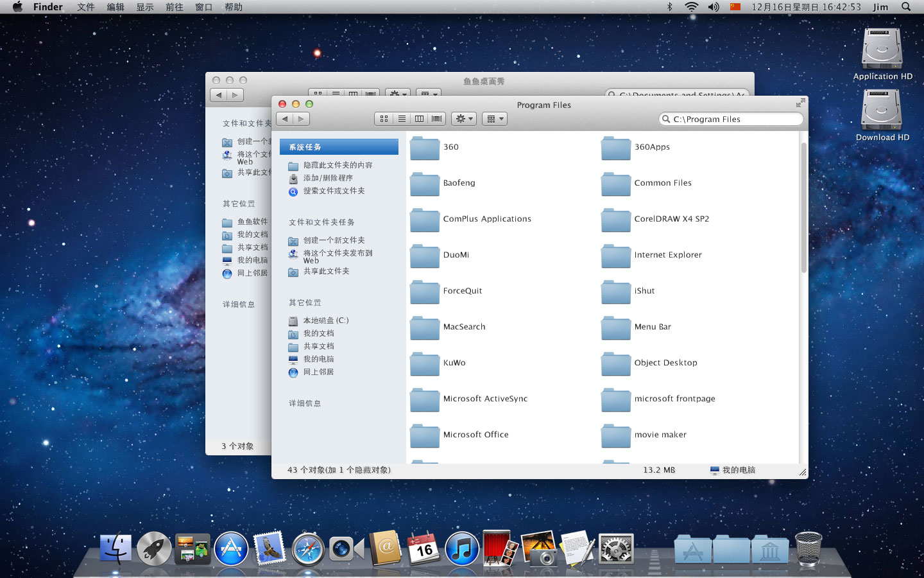924x578 pixels.
Task: Toggle full screen arrow in Program Files
Action: [x=800, y=103]
